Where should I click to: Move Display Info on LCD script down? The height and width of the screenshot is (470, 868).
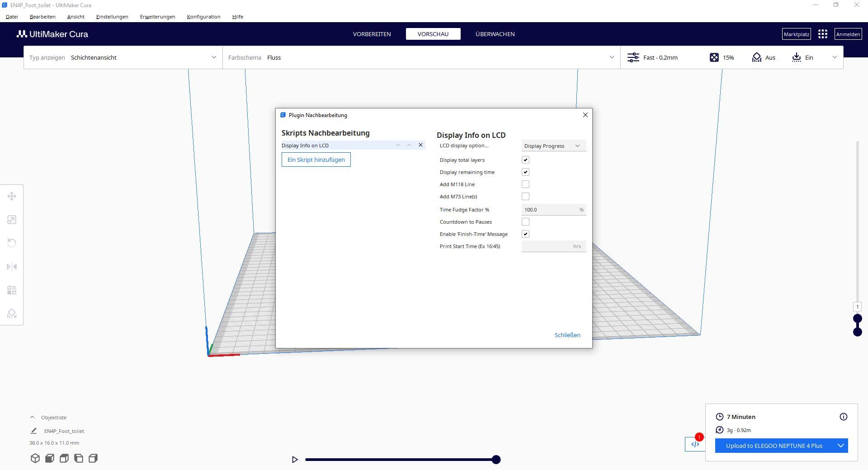point(398,145)
